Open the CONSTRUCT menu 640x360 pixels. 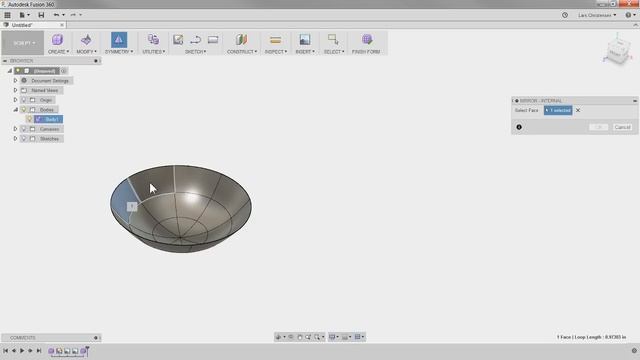[x=242, y=52]
